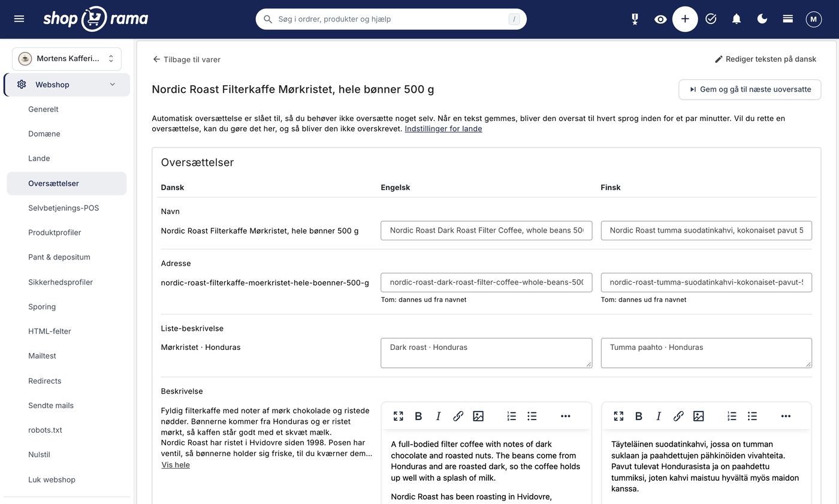Click the Shoprama logo
This screenshot has width=839, height=504.
[95, 19]
